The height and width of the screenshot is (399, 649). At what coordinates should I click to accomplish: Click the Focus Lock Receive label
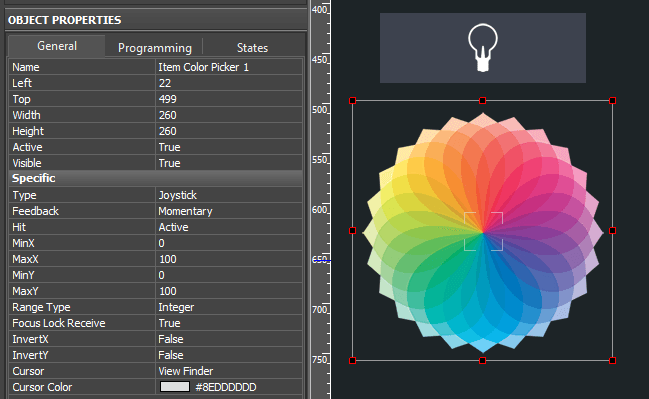59,323
